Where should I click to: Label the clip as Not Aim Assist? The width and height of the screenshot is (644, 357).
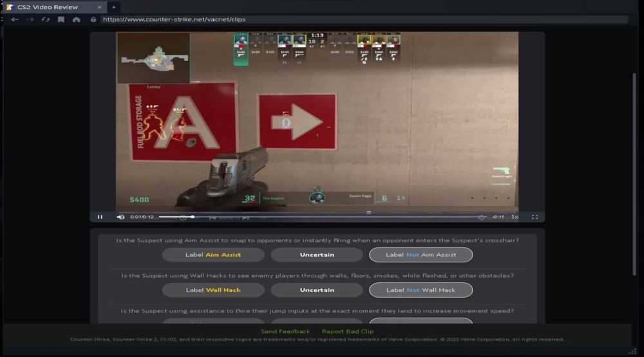[x=421, y=255]
